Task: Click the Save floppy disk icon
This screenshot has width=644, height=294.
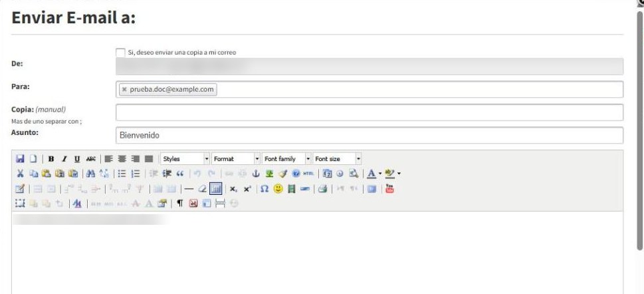Action: coord(20,159)
